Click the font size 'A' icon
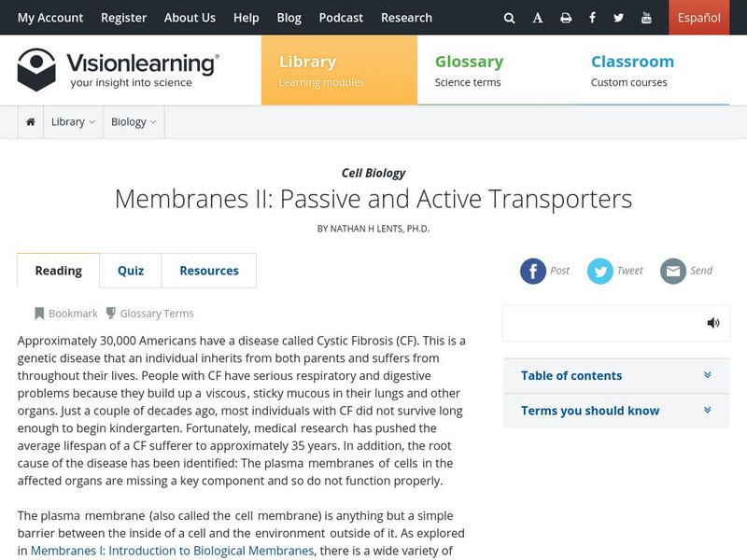Screen dimensions: 747x560 tap(538, 18)
